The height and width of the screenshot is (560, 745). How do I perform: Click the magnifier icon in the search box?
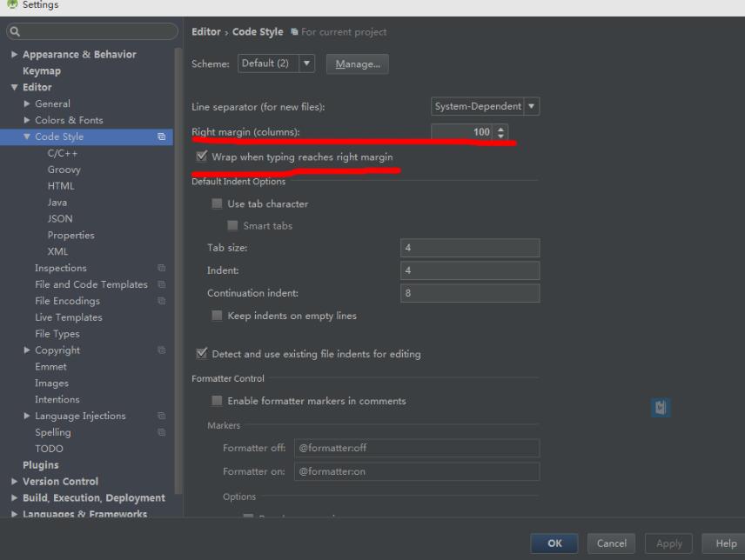[x=13, y=30]
